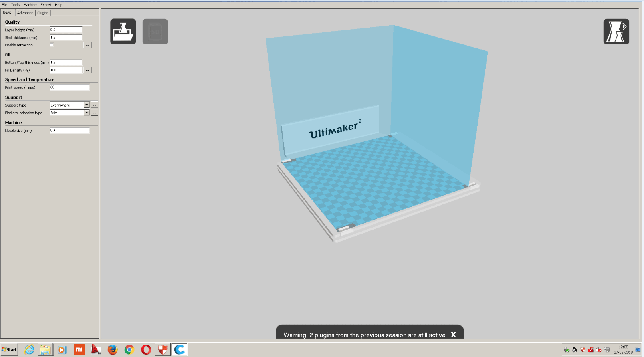Open the Expert menu
Image resolution: width=644 pixels, height=357 pixels.
coord(46,5)
